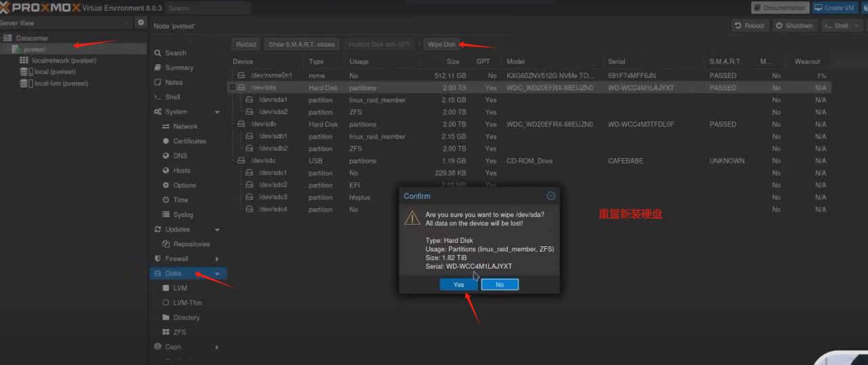Open the DNS settings page

pyautogui.click(x=180, y=156)
